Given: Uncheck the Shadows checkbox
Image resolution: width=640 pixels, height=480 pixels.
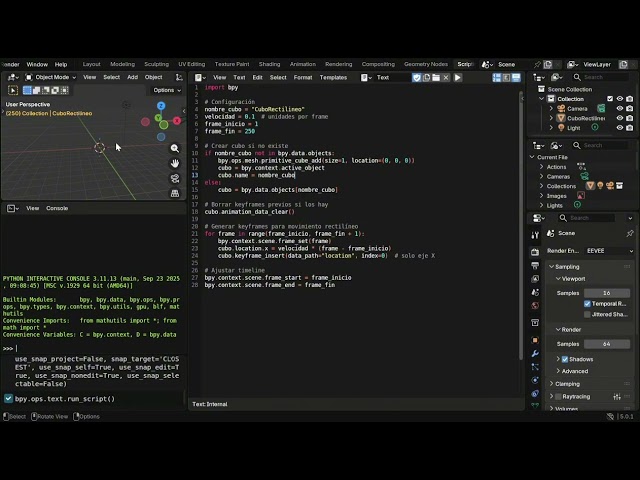Looking at the screenshot, I should [565, 359].
